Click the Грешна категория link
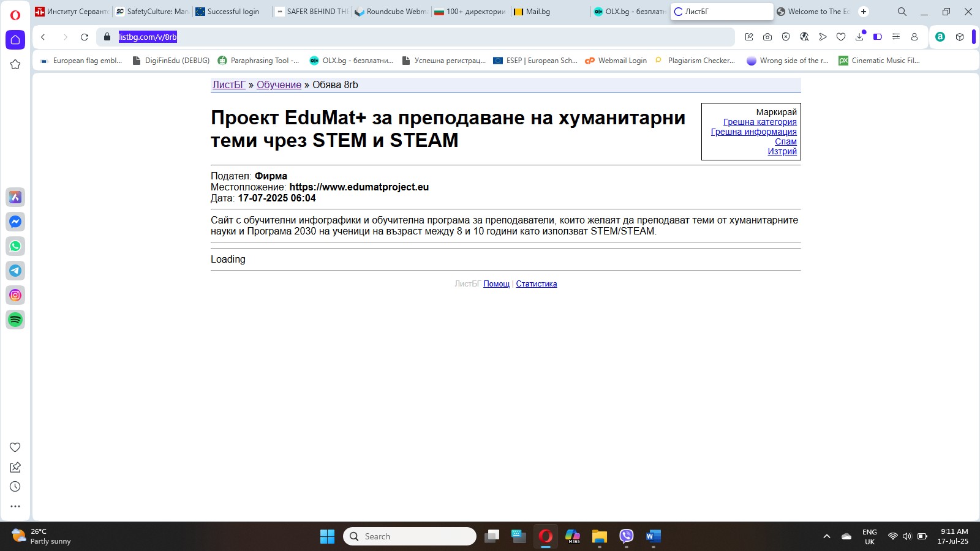 pos(759,122)
